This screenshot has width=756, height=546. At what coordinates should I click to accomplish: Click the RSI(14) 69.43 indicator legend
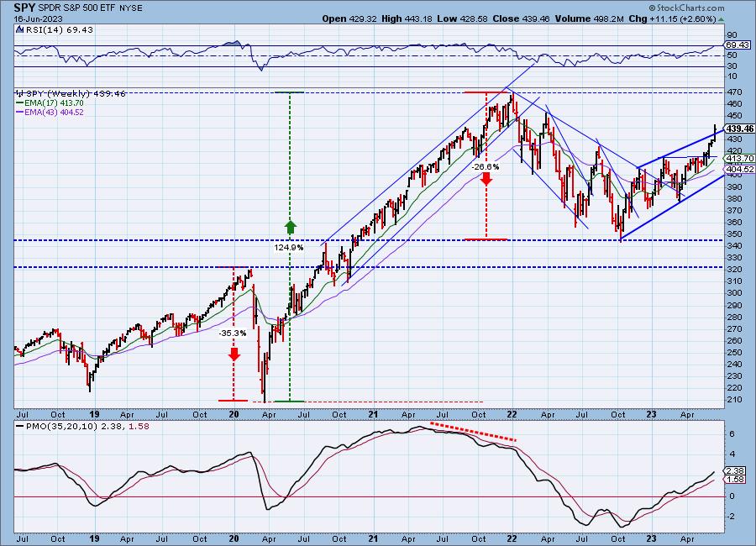click(60, 30)
